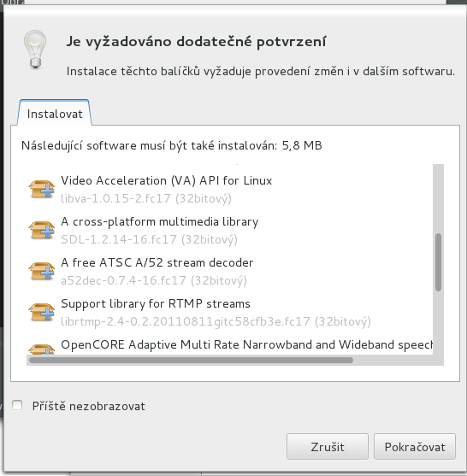Screen dimensions: 467x476
Task: Click the 'Příště nezobrazovat' label text
Action: coord(89,406)
